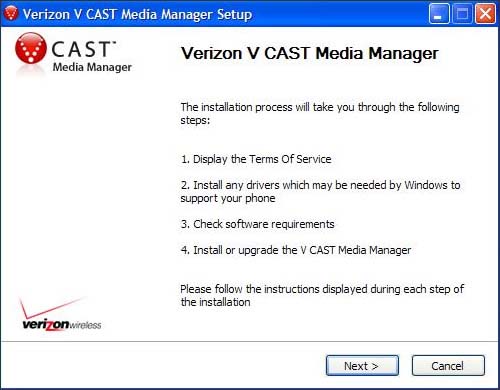Screen dimensions: 500x390
Task: Click the Next > button
Action: pyautogui.click(x=362, y=366)
